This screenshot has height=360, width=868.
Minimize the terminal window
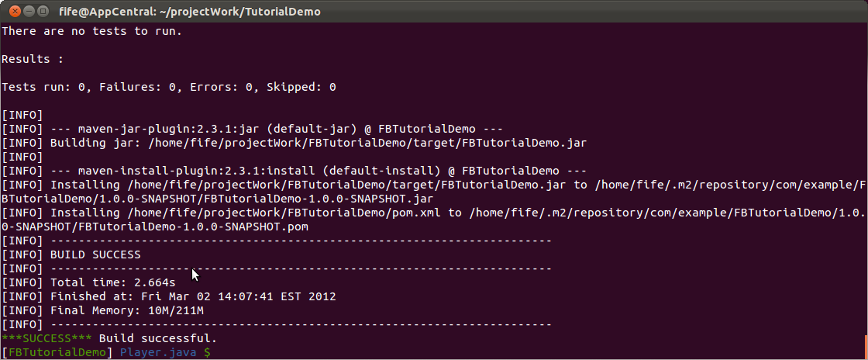click(29, 11)
